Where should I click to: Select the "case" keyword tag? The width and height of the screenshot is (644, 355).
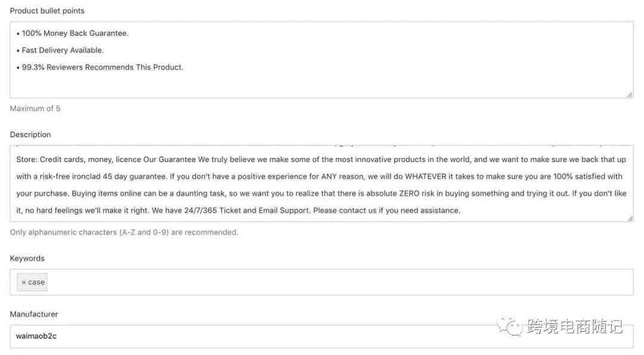[32, 282]
